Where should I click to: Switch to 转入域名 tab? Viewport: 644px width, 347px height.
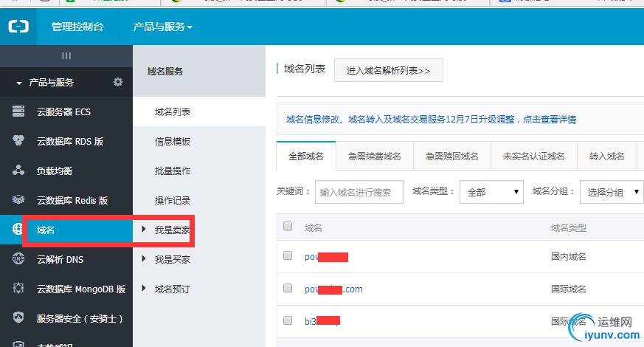point(606,157)
